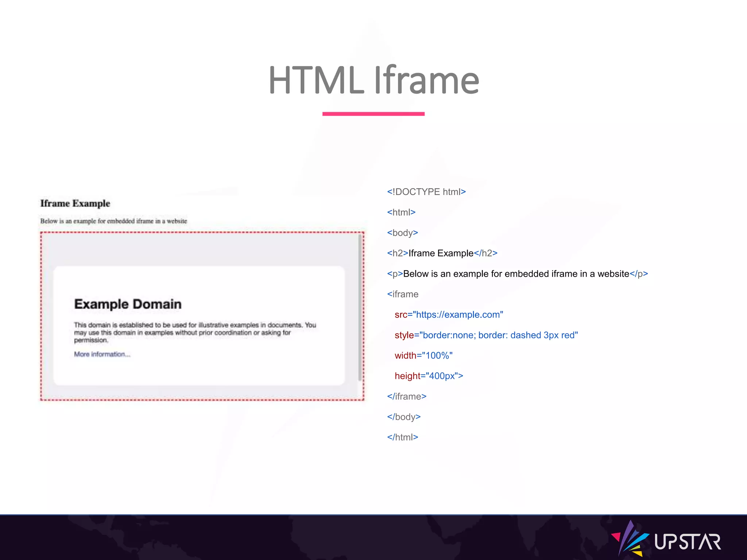Click the closing '</iframe>' code line
The height and width of the screenshot is (560, 747).
point(407,396)
